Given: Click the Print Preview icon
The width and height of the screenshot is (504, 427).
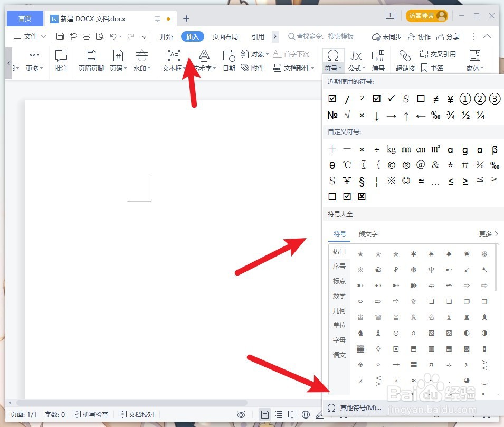Looking at the screenshot, I should [100, 36].
